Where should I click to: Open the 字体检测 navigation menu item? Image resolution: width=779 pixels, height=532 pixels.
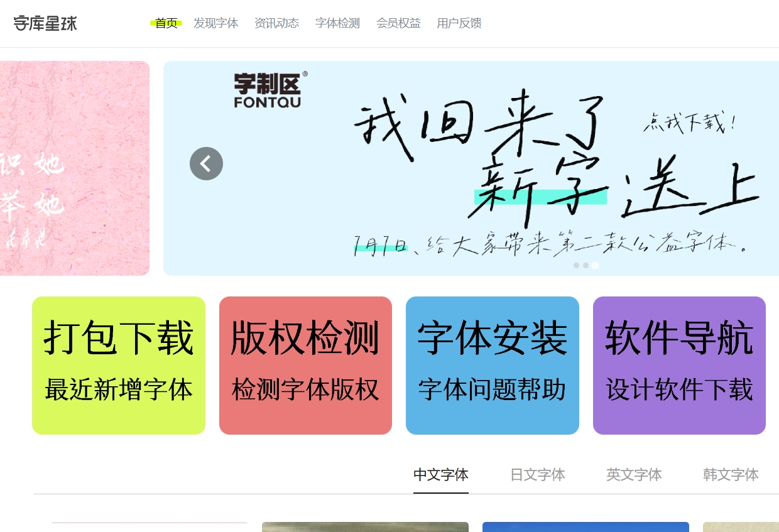pyautogui.click(x=337, y=23)
